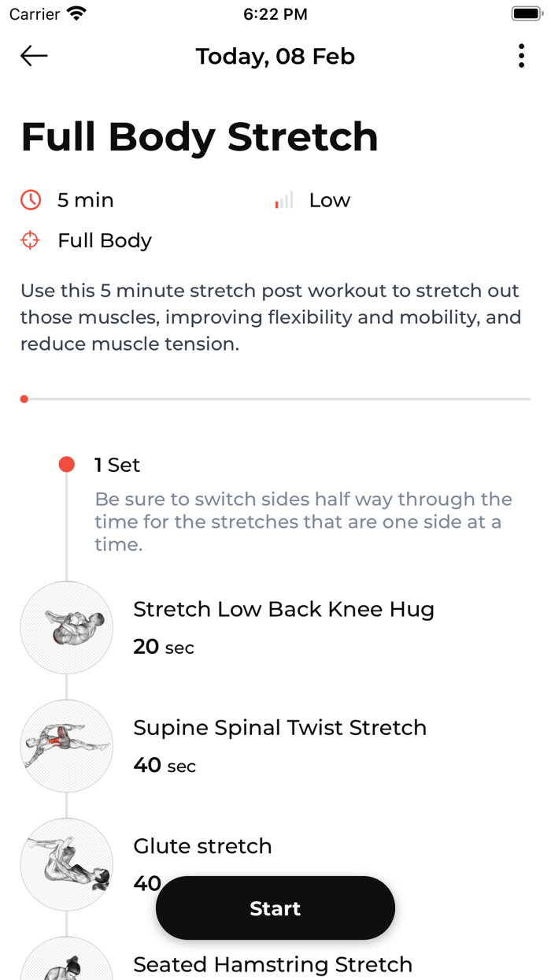Tap the Full Body focus label
Viewport: 551px width, 980px height.
tap(104, 240)
